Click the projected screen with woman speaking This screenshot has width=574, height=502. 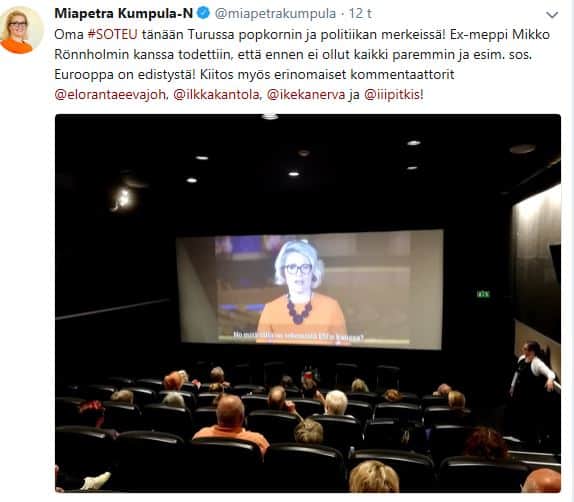coord(310,289)
